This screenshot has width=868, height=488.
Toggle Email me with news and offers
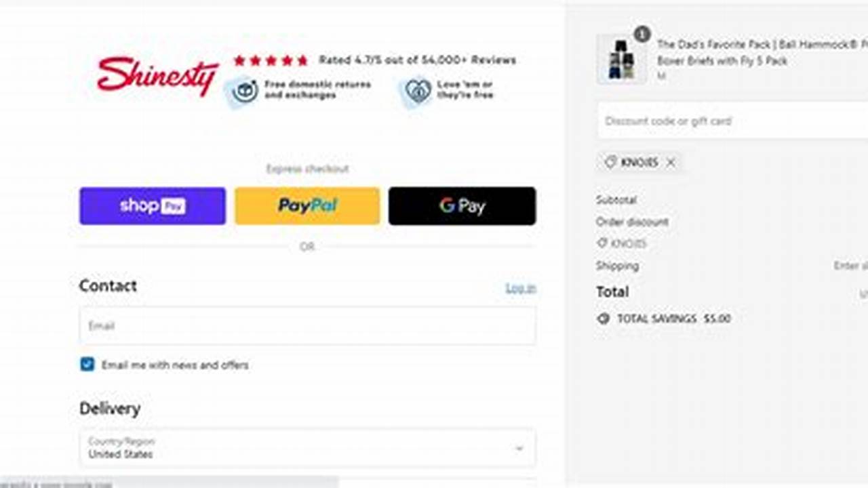(87, 365)
